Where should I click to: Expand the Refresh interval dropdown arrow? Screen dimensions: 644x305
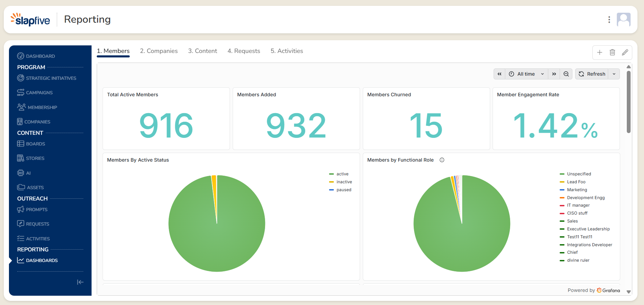click(x=614, y=74)
